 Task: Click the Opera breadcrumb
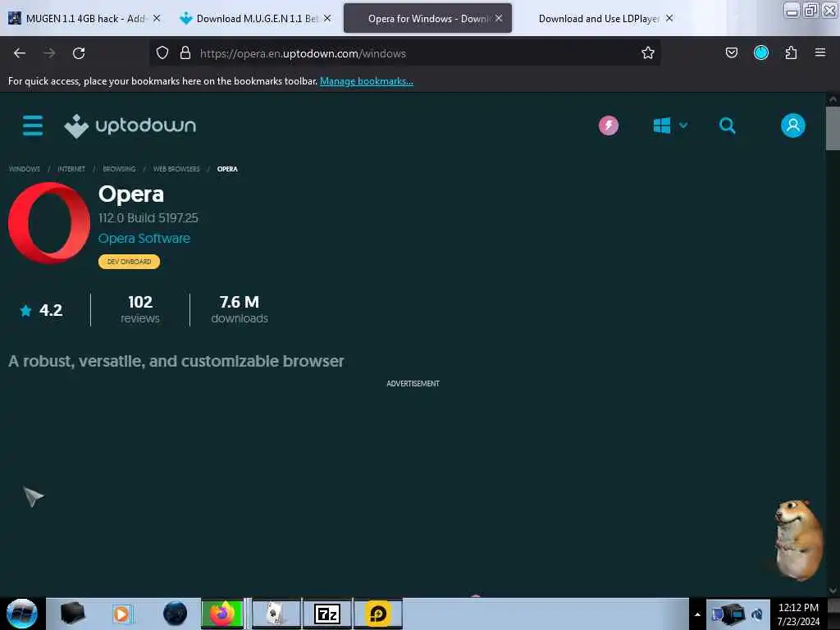[227, 169]
